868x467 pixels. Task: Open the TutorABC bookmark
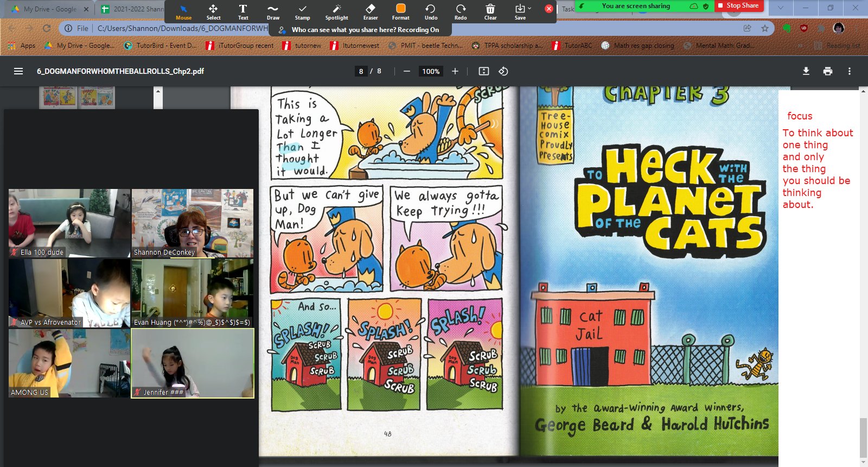[x=572, y=46]
